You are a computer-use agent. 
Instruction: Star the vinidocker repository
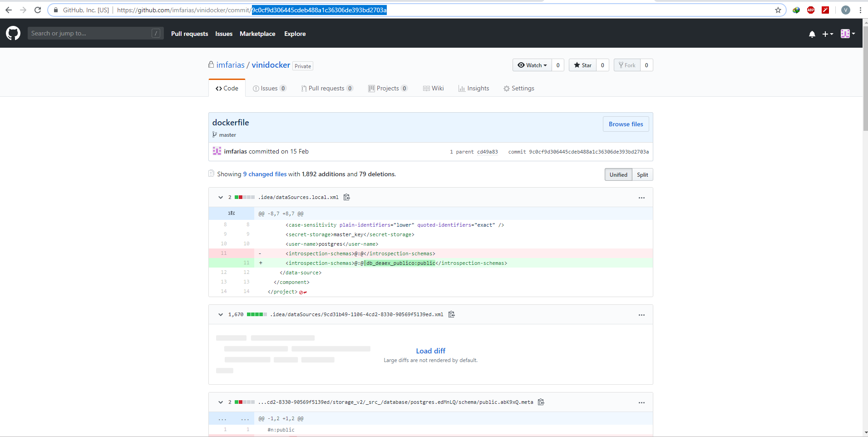pos(582,65)
